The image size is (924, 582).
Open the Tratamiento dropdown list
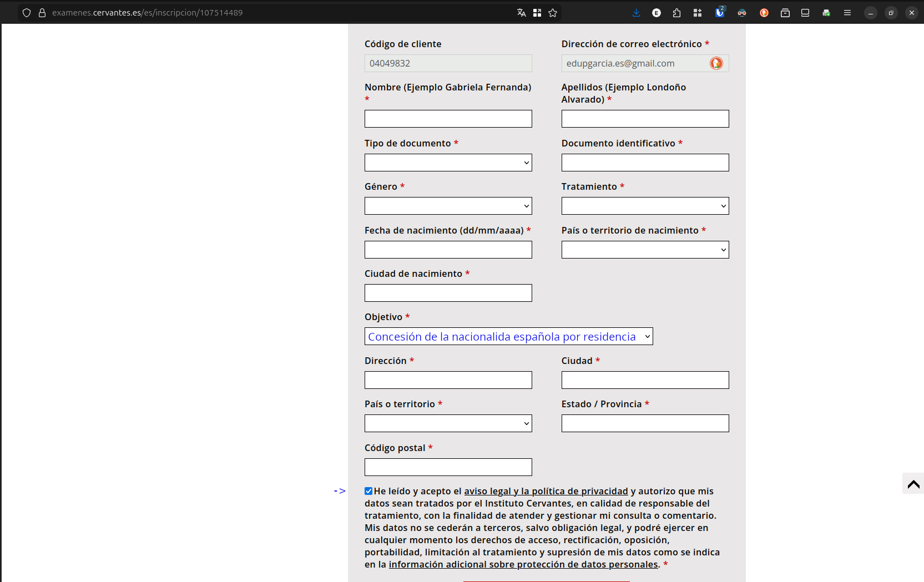tap(645, 206)
